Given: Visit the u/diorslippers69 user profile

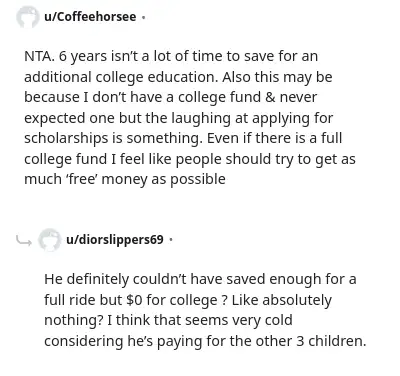Looking at the screenshot, I should pos(115,239).
